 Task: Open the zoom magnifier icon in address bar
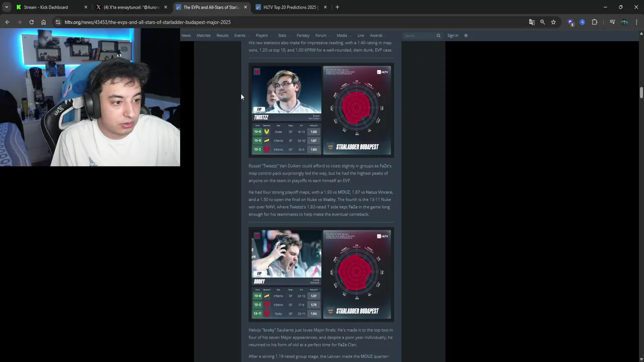click(542, 22)
